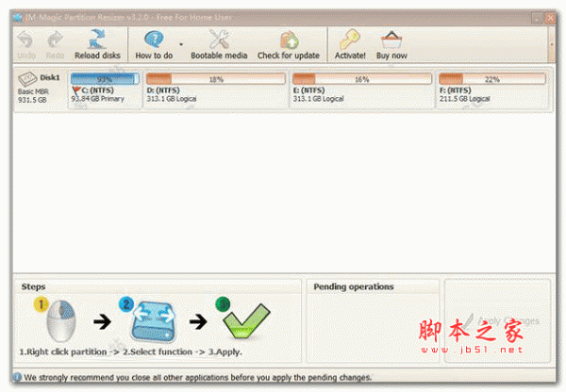Open the How to do help icon
This screenshot has height=392, width=566.
pyautogui.click(x=154, y=40)
